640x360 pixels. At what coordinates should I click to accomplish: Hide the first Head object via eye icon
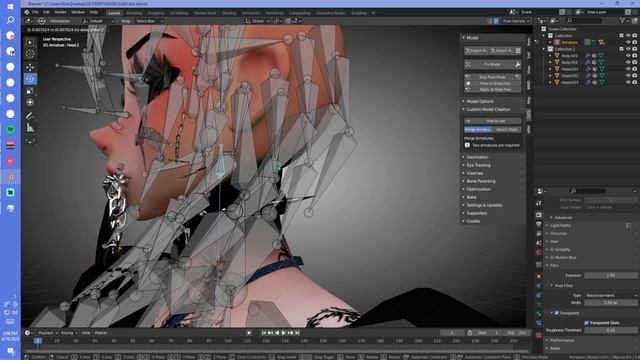628,69
